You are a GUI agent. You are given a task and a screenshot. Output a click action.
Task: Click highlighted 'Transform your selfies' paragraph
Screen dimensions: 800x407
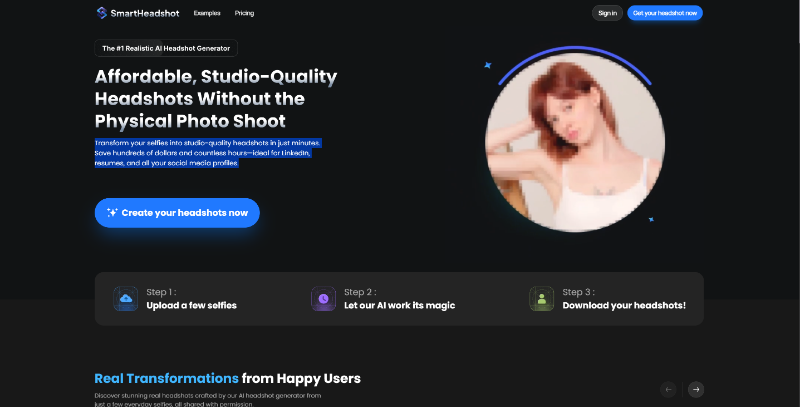coord(208,153)
